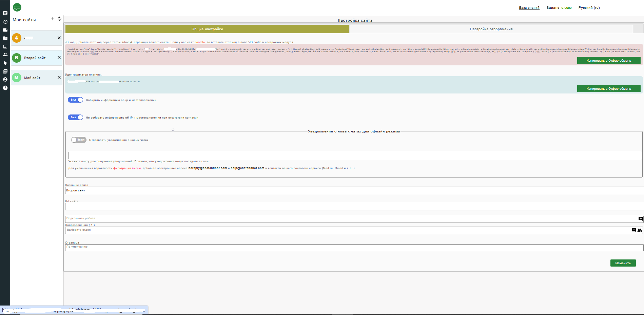Image resolution: width=644 pixels, height=315 pixels.
Task: Refresh the Мои сайты list
Action: point(59,19)
